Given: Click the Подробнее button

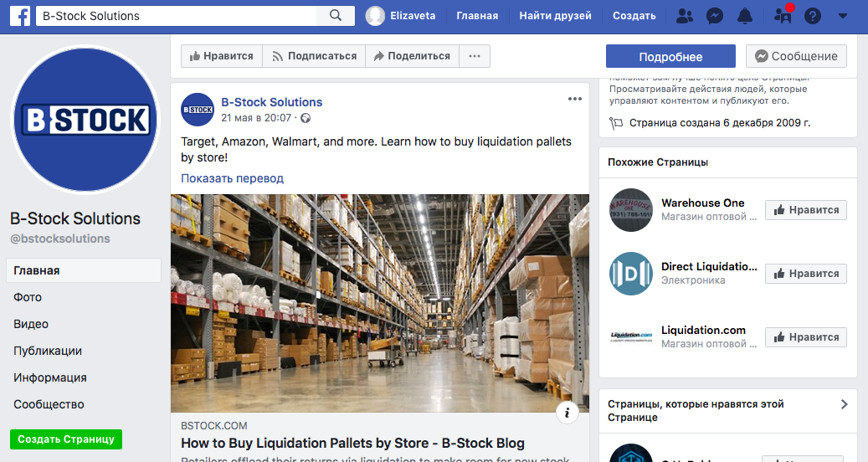Looking at the screenshot, I should [670, 56].
